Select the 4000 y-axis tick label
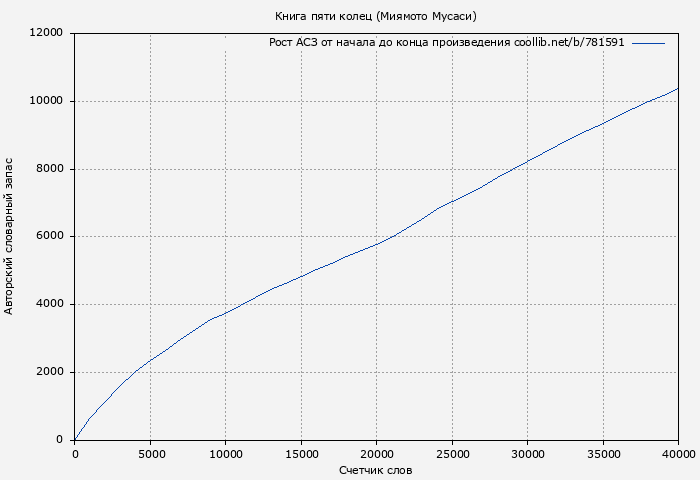This screenshot has height=480, width=700. coord(50,304)
